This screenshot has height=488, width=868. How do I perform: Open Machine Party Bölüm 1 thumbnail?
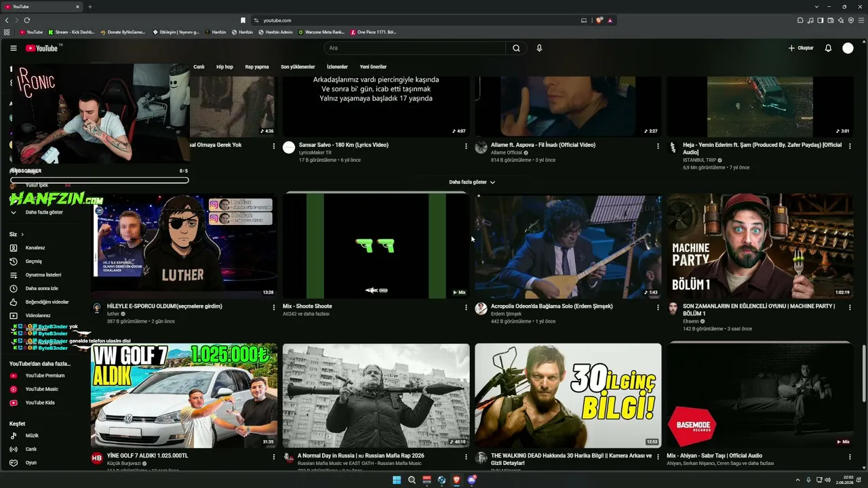(x=760, y=246)
